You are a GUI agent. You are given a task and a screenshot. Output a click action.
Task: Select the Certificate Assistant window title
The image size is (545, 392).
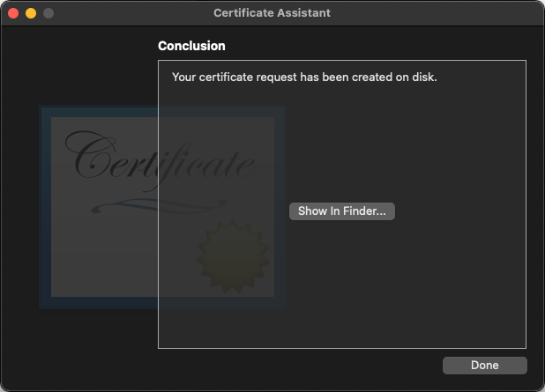(272, 13)
